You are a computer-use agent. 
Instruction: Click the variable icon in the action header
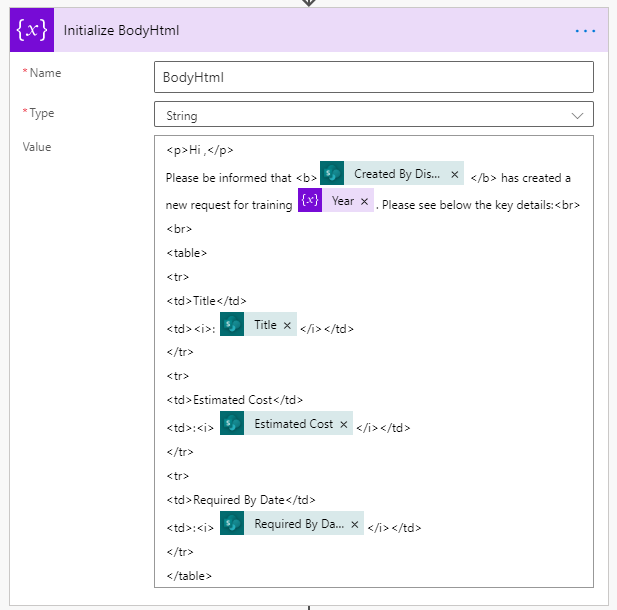pyautogui.click(x=31, y=30)
